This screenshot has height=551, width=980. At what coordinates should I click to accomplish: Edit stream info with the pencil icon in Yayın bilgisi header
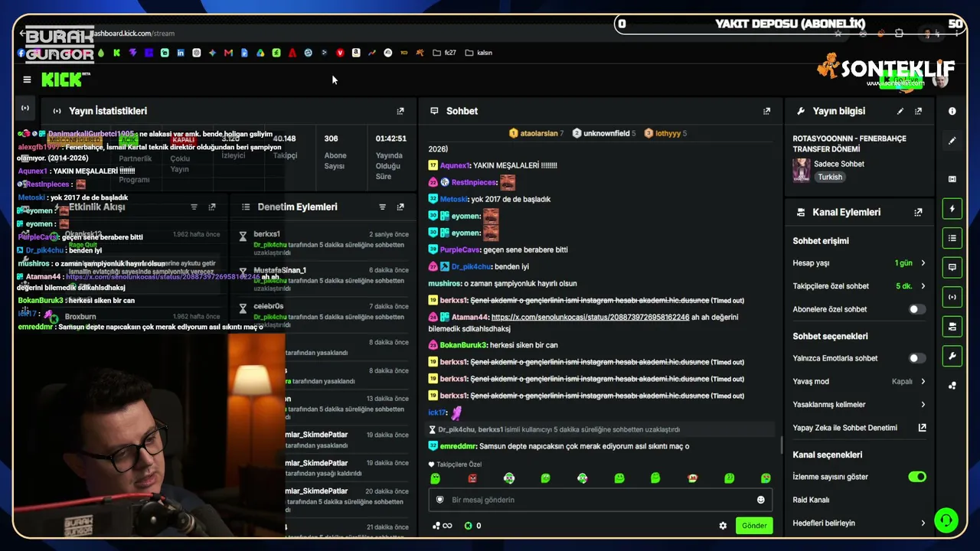[x=900, y=111]
